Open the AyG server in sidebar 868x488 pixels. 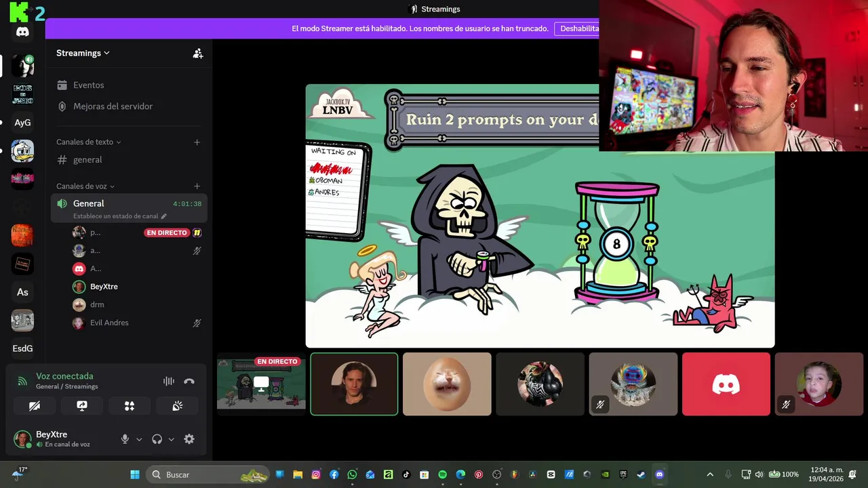click(22, 123)
